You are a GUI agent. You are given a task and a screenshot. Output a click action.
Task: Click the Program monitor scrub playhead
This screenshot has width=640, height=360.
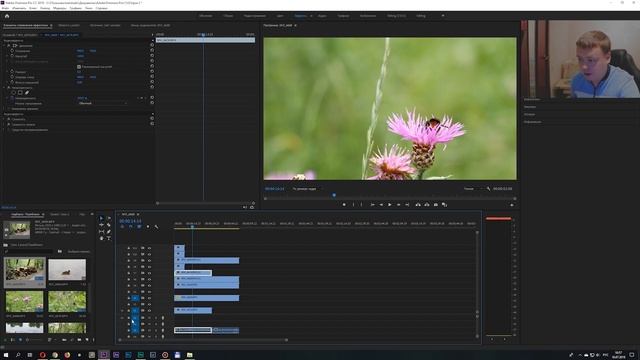click(x=334, y=196)
